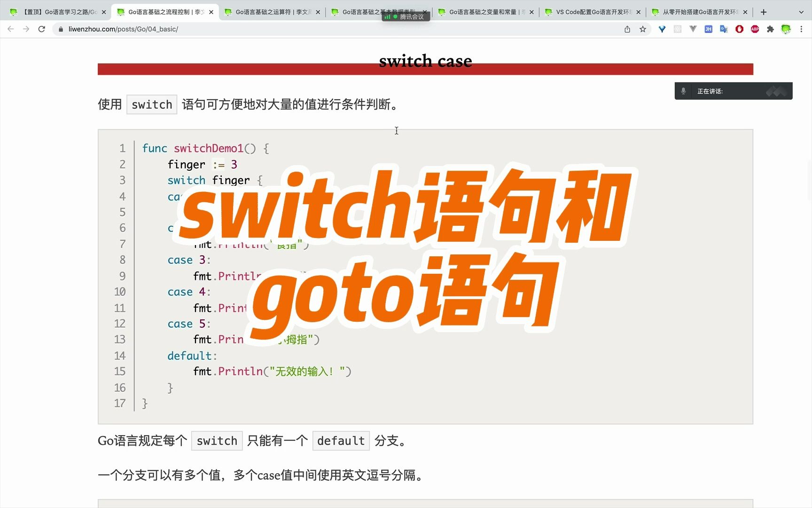Open the JH extension icon
The width and height of the screenshot is (812, 508).
(709, 29)
